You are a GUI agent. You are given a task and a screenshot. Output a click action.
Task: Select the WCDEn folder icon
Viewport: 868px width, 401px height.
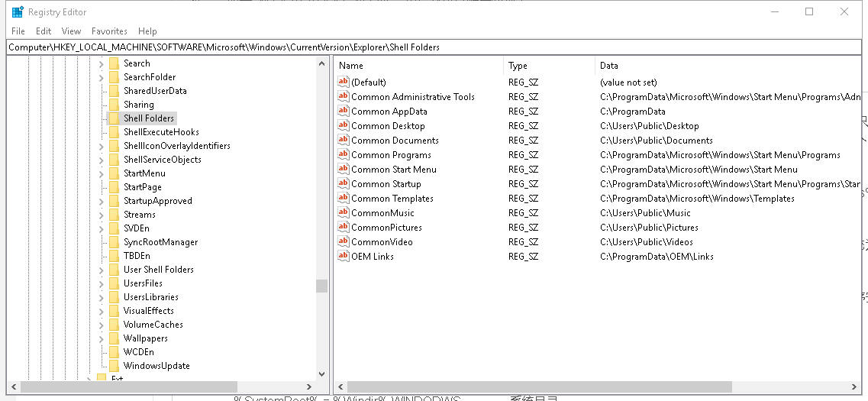coord(114,351)
